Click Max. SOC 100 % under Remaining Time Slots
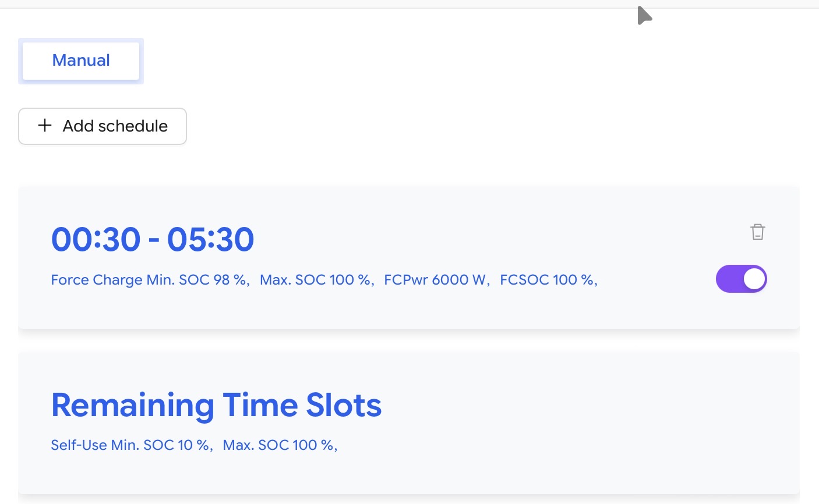Viewport: 819px width, 504px height. [279, 445]
